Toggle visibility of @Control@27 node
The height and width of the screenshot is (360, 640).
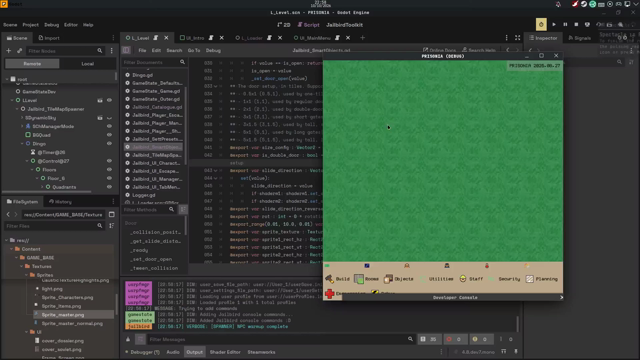tap(109, 161)
